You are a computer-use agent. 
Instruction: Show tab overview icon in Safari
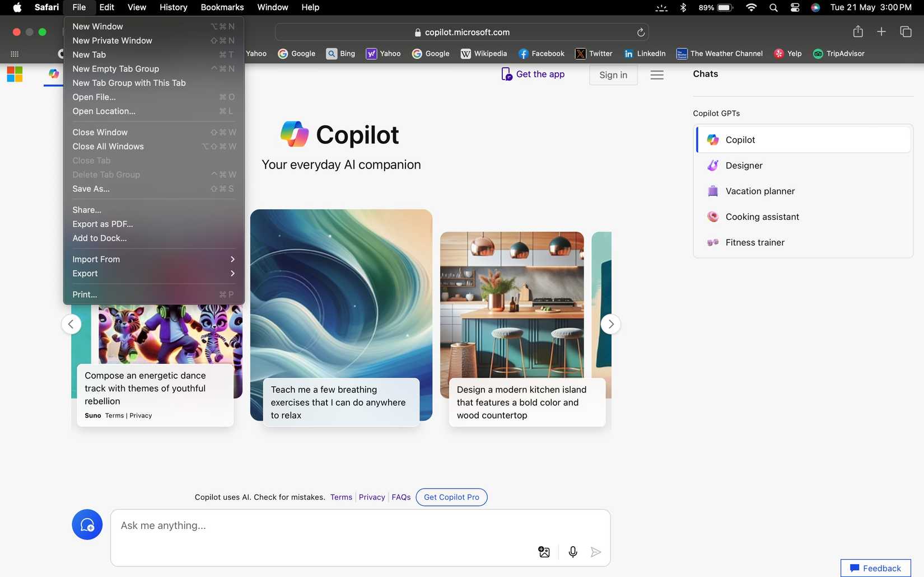pos(905,32)
